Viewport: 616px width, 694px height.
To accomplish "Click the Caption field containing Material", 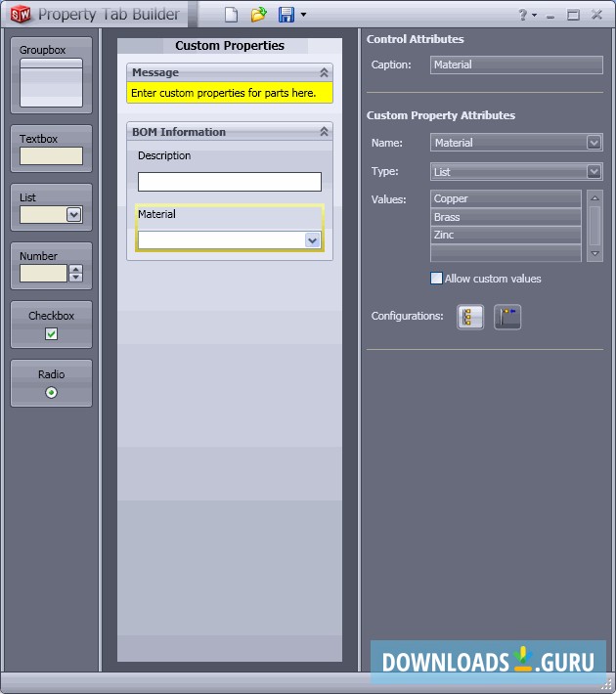I will pyautogui.click(x=516, y=65).
